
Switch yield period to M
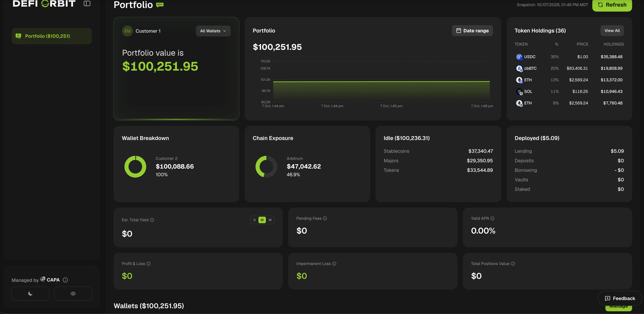click(270, 220)
